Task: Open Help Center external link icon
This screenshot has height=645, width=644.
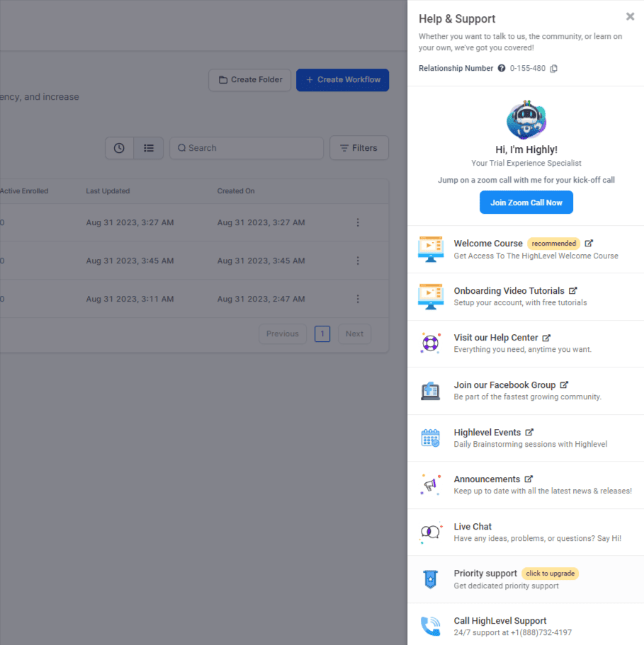Action: (546, 338)
